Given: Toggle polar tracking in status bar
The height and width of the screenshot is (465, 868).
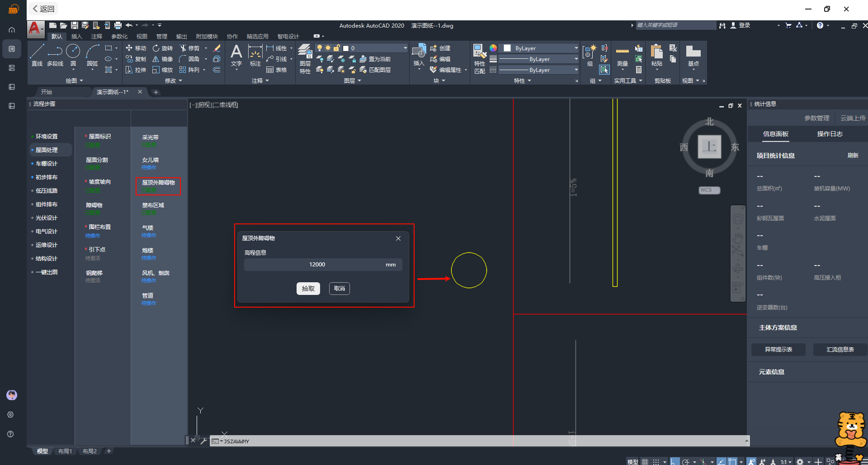Looking at the screenshot, I should (x=686, y=461).
